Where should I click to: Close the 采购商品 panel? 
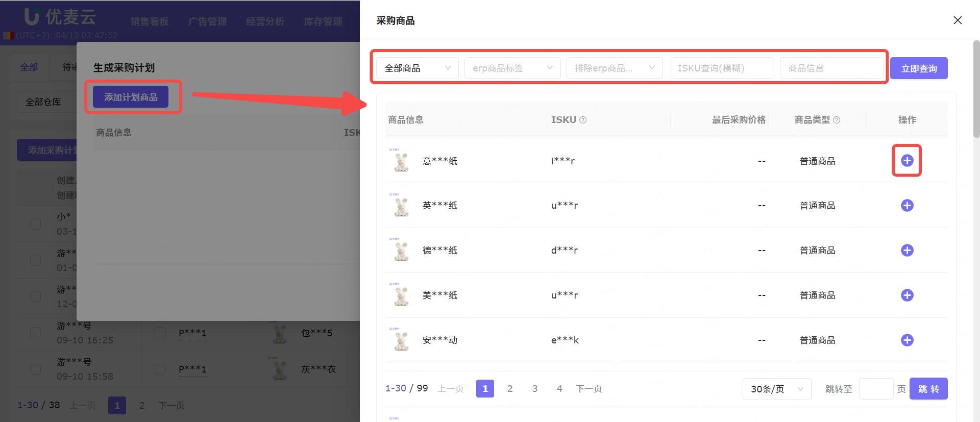tap(958, 20)
